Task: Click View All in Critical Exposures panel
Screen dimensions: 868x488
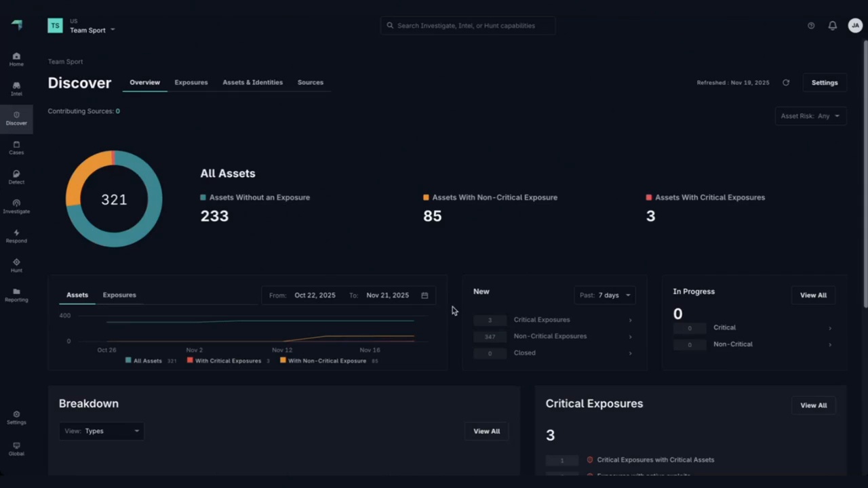Action: [x=813, y=405]
